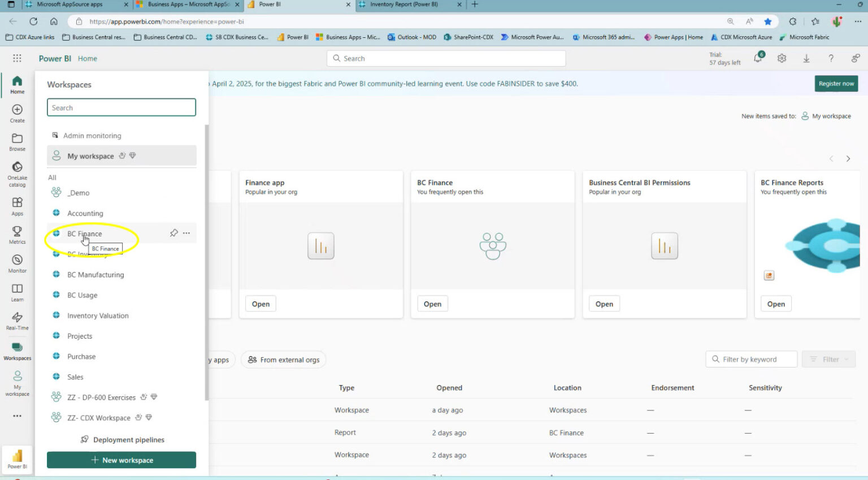The height and width of the screenshot is (480, 868).
Task: Click the workspaces pane search box
Action: tap(121, 107)
